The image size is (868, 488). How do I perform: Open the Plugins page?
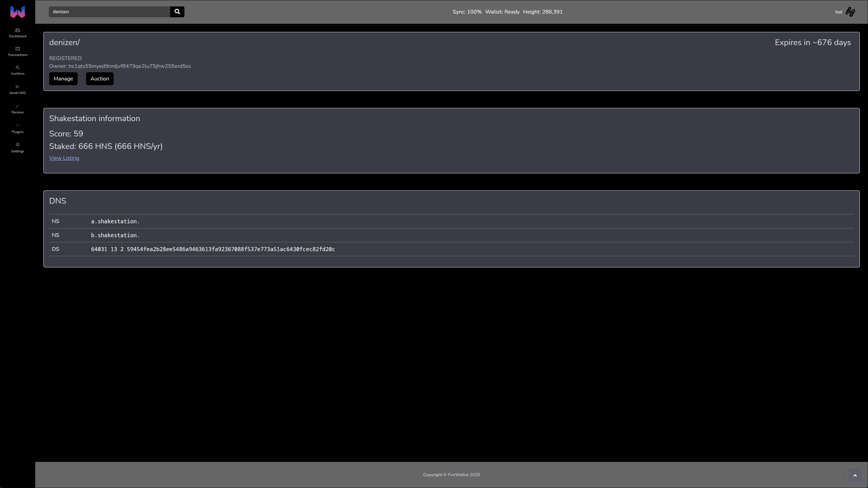18,128
